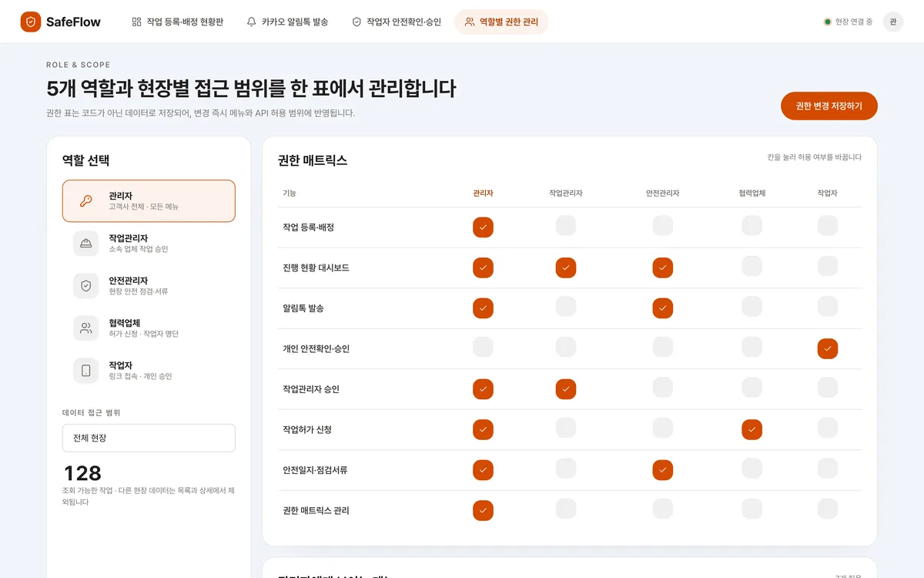Select the 역할별 권한 관리 tab

coord(501,22)
